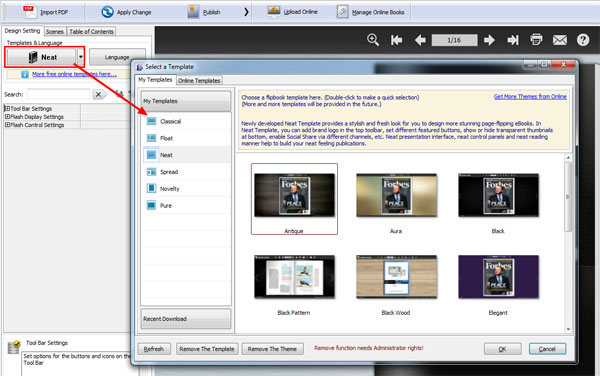Select the Spread template

pyautogui.click(x=187, y=172)
